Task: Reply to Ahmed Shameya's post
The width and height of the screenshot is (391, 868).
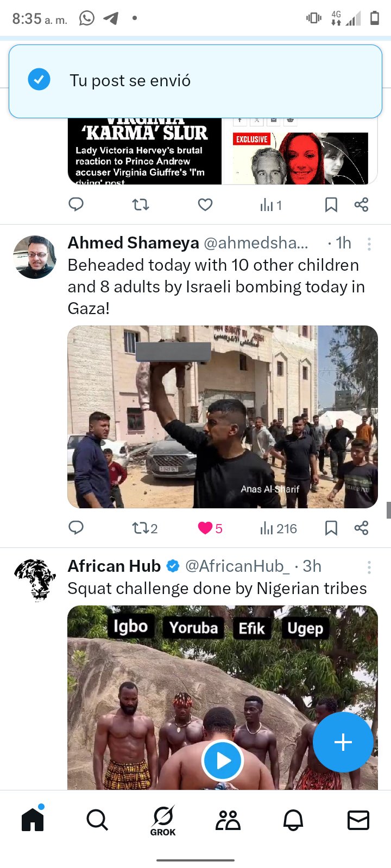Action: pyautogui.click(x=76, y=528)
